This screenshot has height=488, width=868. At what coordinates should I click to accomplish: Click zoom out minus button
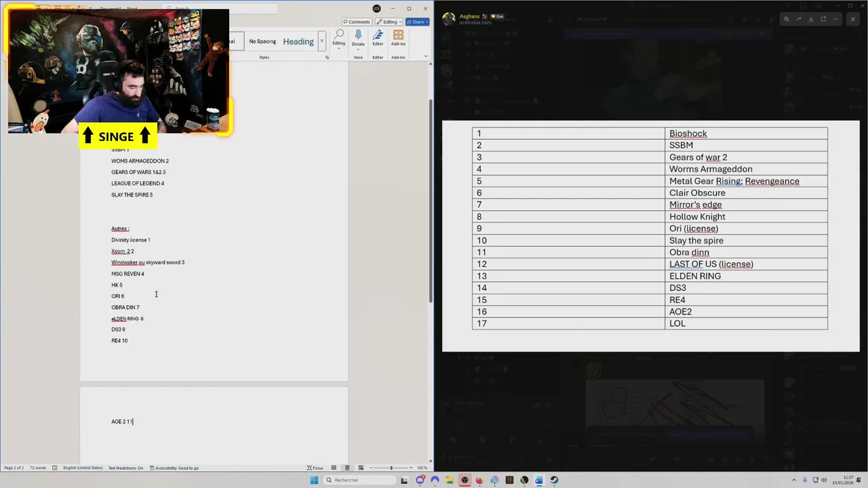tap(371, 468)
